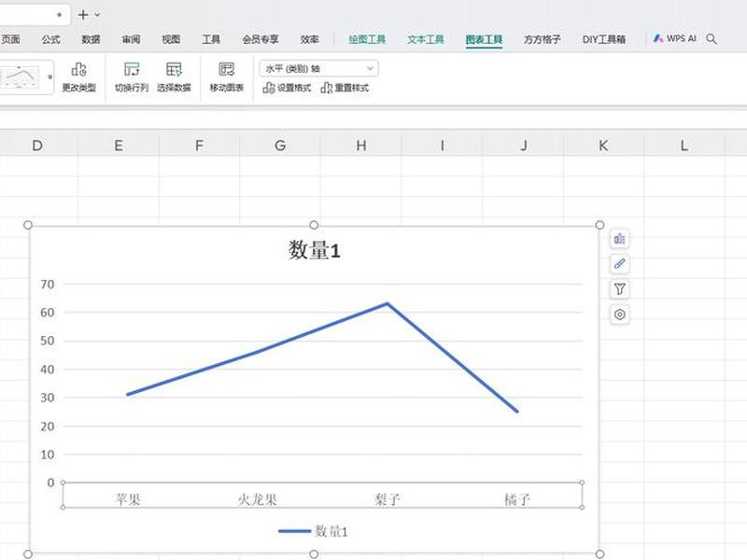
Task: Click the Set Format (设置格式) button
Action: [287, 88]
